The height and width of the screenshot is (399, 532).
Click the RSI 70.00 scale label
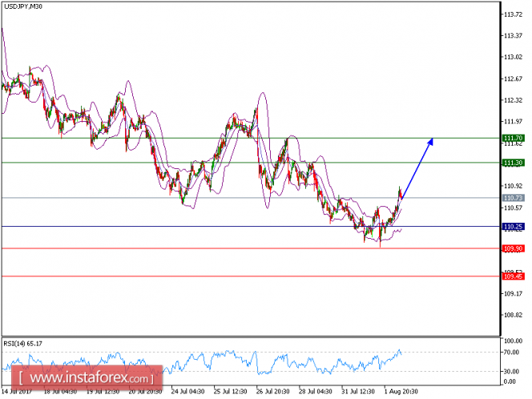(x=512, y=353)
